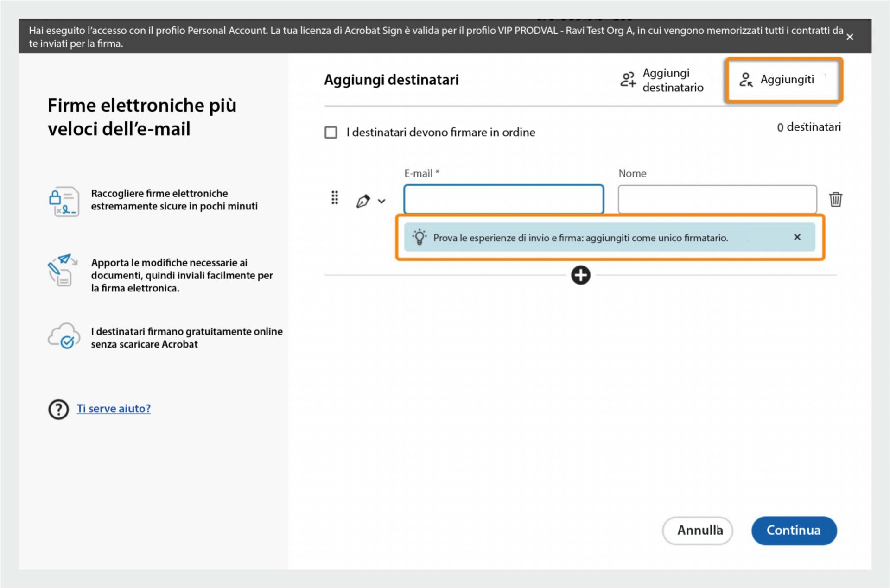Click the cloud checkmark icon

64,336
